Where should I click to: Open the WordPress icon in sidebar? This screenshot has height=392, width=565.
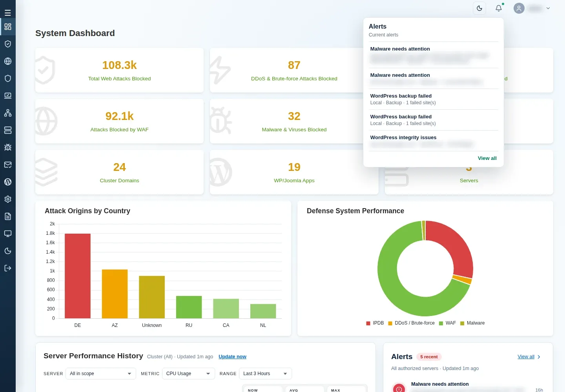7,182
